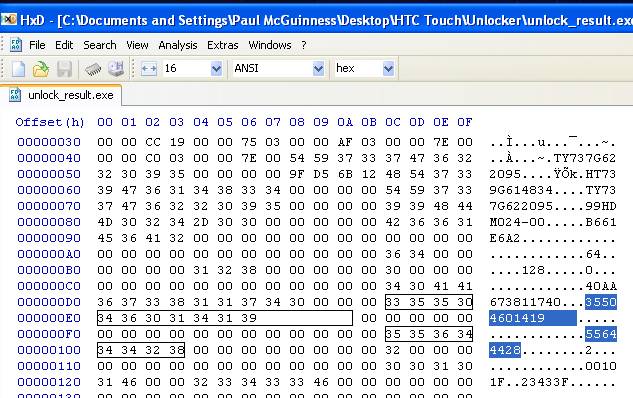
Task: Click offset row 00000040
Action: click(49, 158)
